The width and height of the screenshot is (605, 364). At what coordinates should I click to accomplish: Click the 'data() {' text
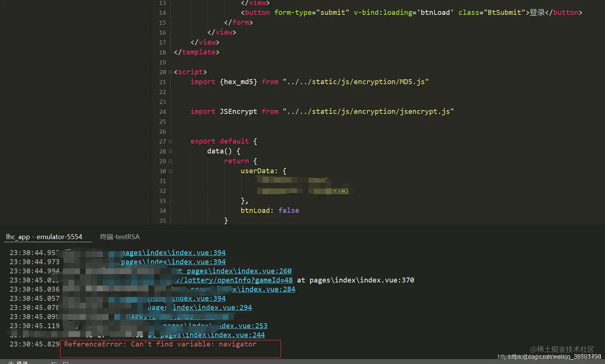coord(224,151)
